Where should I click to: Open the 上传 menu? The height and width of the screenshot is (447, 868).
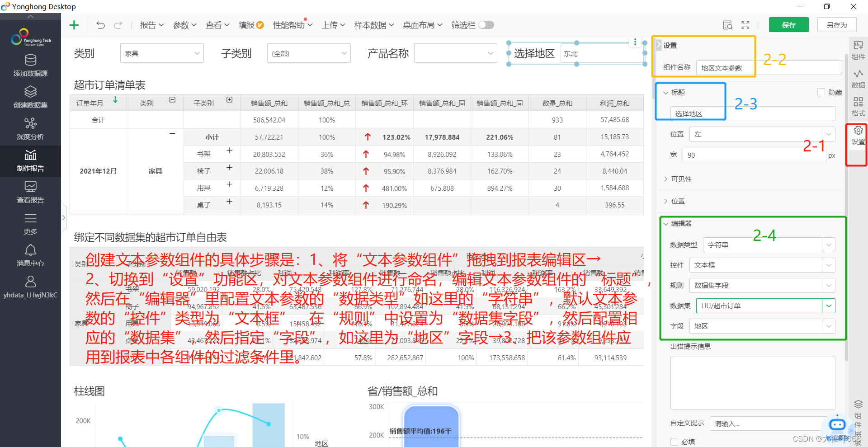tap(333, 25)
